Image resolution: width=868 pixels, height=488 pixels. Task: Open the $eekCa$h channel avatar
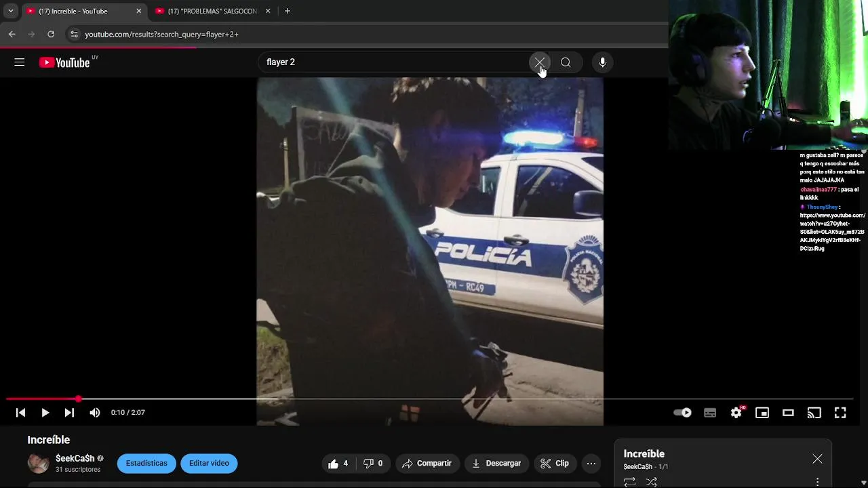pyautogui.click(x=39, y=463)
